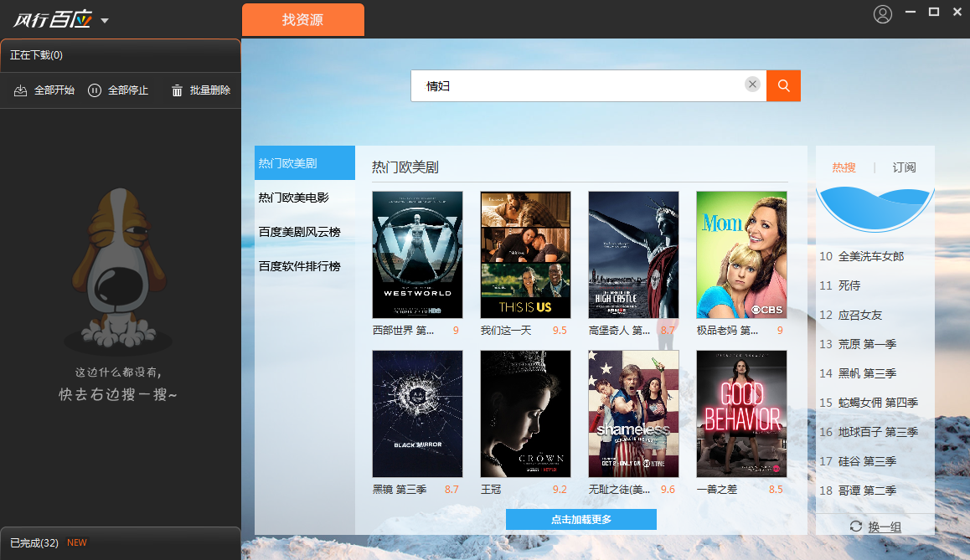Select the 百度软件排行榜 category
The width and height of the screenshot is (970, 560).
305,266
